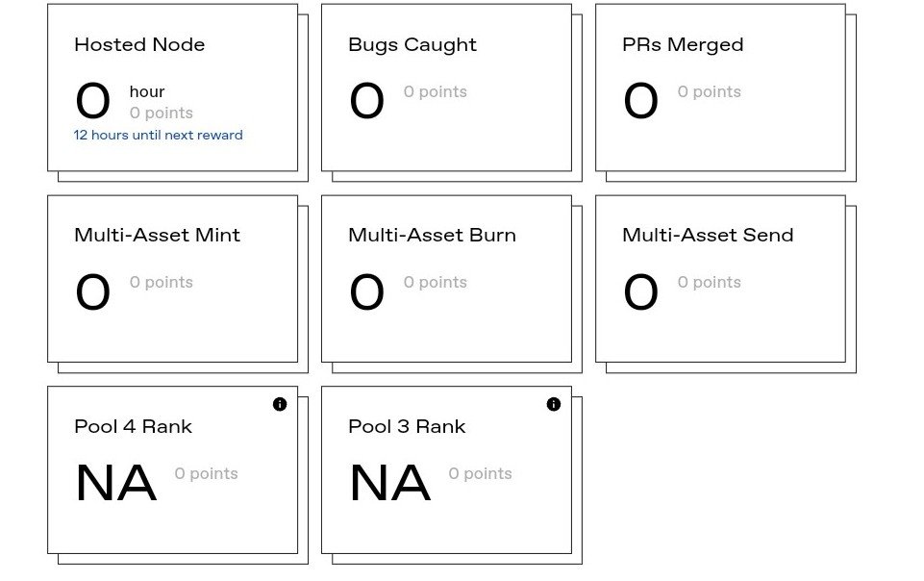Select the large zero in Multi-Asset Send card
This screenshot has height=581, width=924.
point(640,292)
